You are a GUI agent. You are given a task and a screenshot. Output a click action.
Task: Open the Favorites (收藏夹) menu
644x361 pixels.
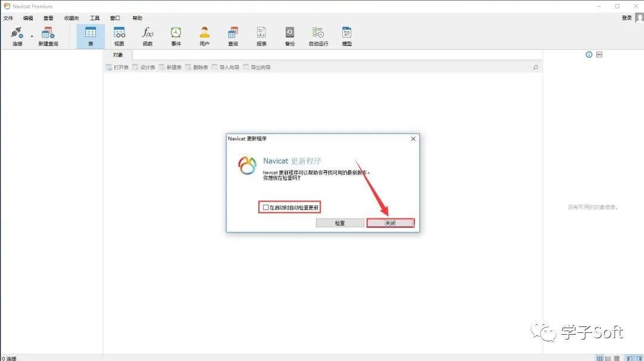(72, 18)
